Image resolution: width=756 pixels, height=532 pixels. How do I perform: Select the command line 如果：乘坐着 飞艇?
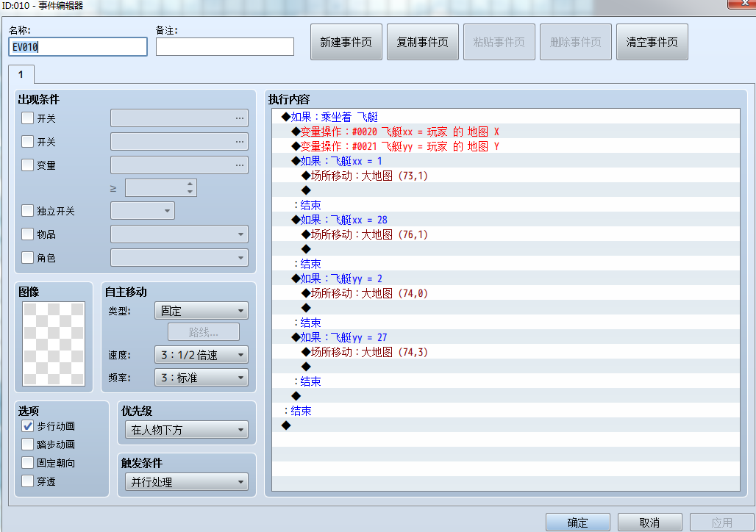(506, 117)
